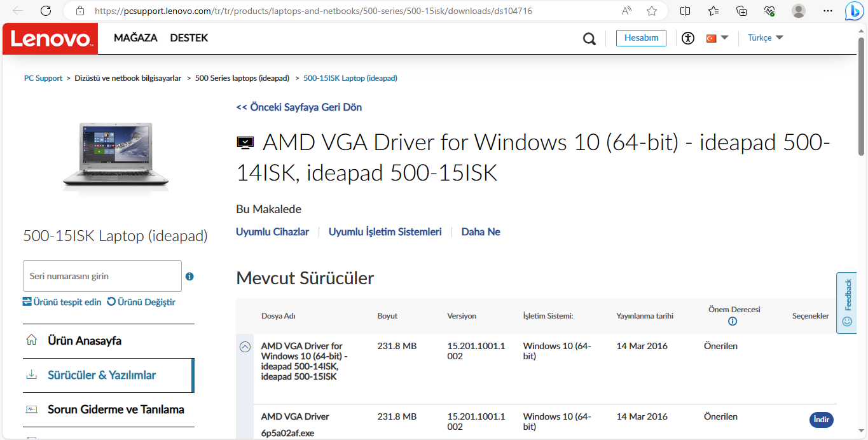
Task: Click Sürücüler & Yazılımlar download icon
Action: (x=31, y=375)
